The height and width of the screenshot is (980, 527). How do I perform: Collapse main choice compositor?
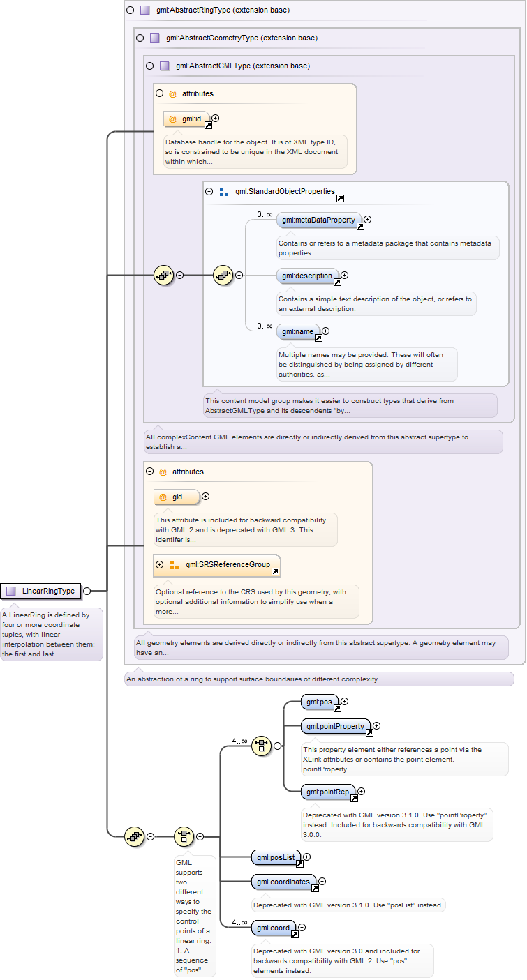(x=200, y=836)
